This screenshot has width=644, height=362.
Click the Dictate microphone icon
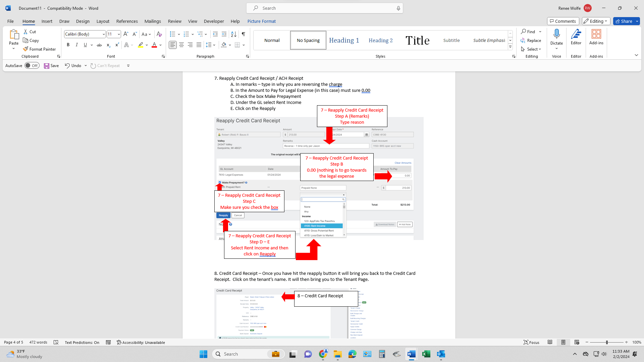click(556, 34)
